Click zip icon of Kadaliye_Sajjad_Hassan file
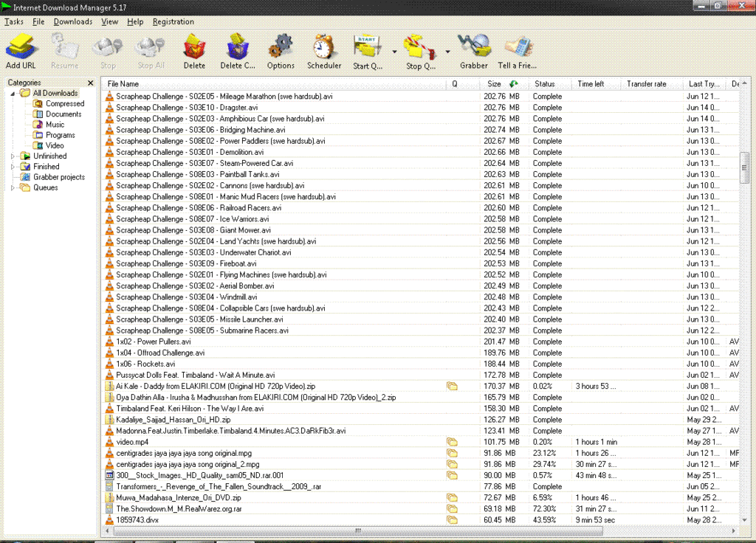 109,420
